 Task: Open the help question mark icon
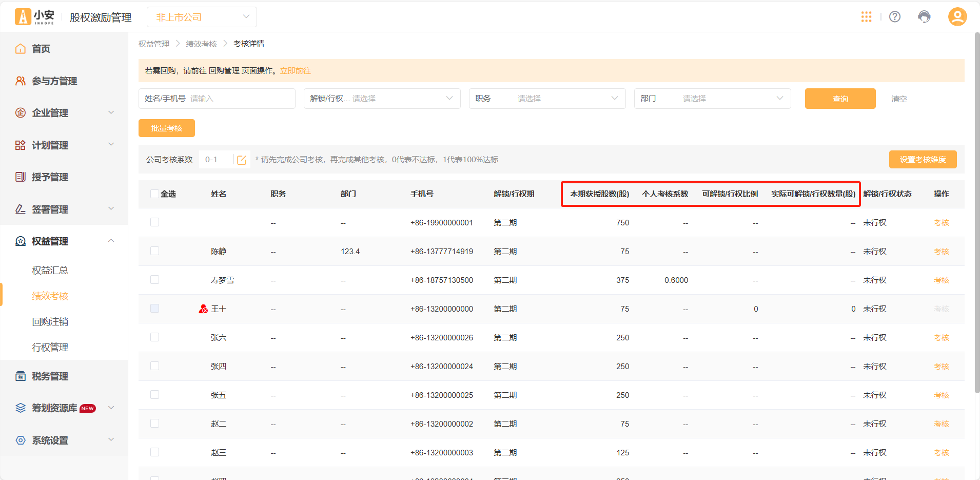click(x=895, y=17)
